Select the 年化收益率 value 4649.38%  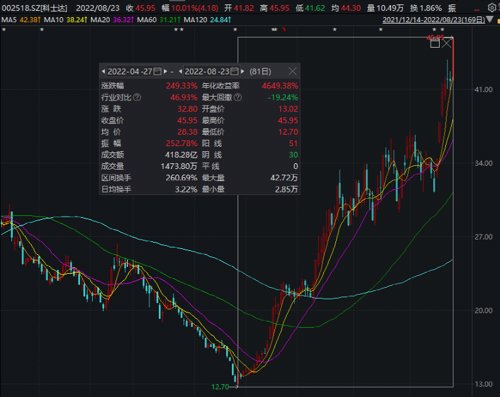pos(279,86)
